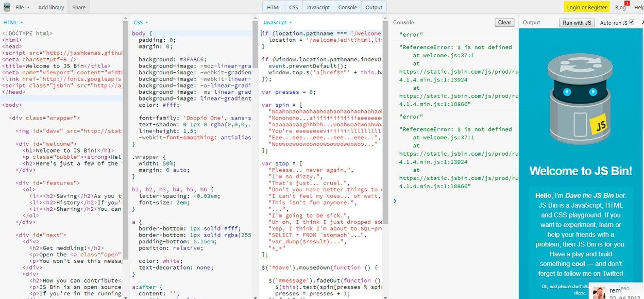Image resolution: width=644 pixels, height=299 pixels.
Task: Open the Share menu
Action: 79,7
